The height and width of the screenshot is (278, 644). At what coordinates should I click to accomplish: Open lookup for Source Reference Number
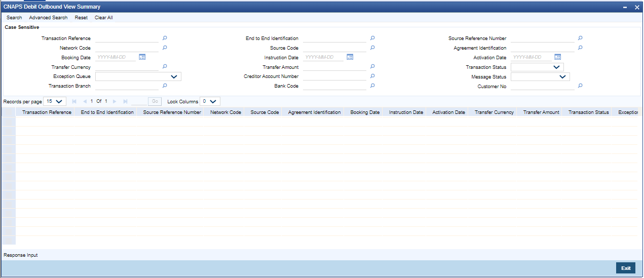(580, 38)
